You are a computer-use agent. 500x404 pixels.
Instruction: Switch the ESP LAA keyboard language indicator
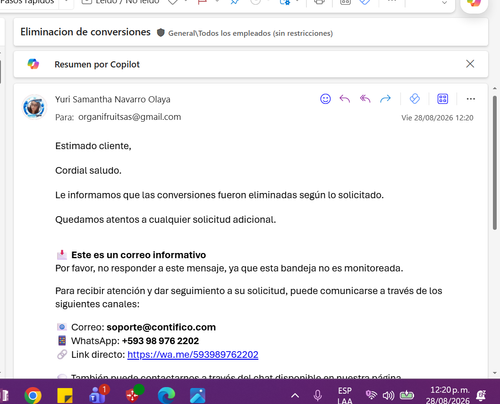pyautogui.click(x=345, y=396)
